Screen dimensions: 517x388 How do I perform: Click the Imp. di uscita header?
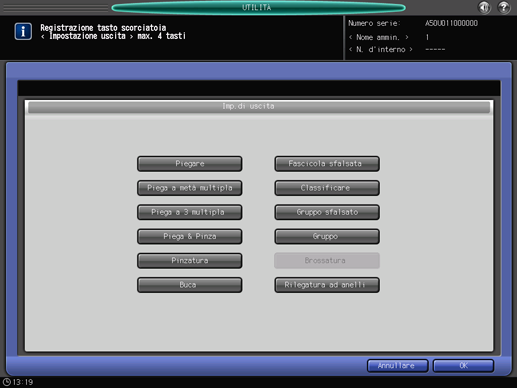[x=259, y=107]
